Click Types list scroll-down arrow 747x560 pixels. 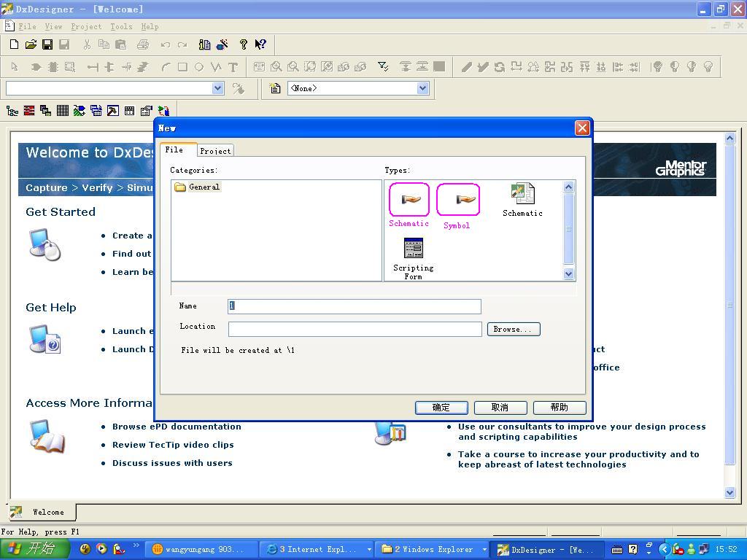point(568,274)
